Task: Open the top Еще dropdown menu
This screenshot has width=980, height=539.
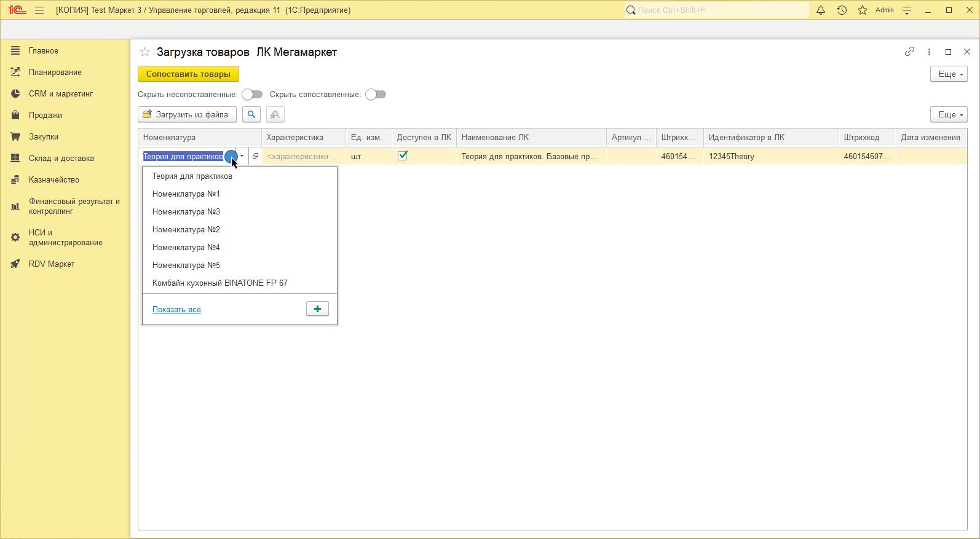Action: pos(949,74)
